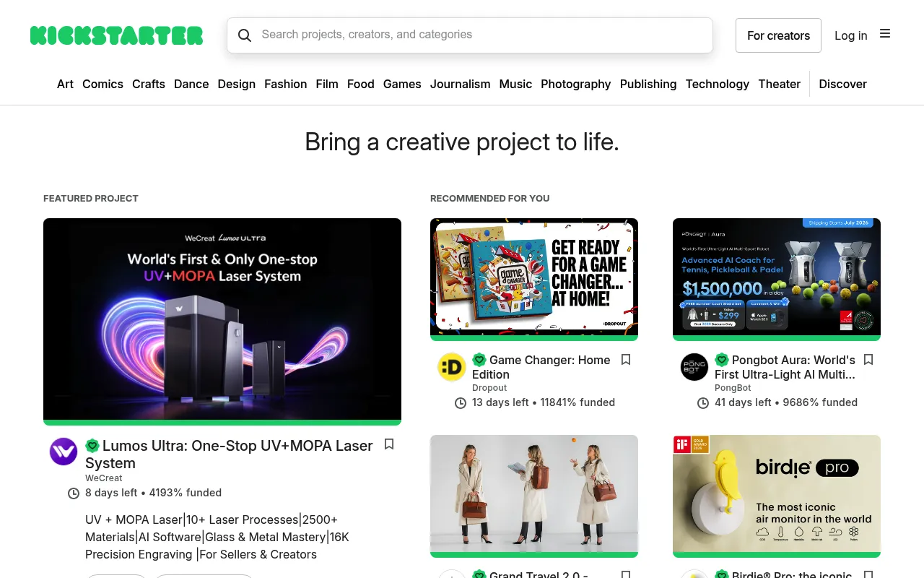Open the Lumos Ultra featured image
This screenshot has width=924, height=578.
pyautogui.click(x=222, y=319)
